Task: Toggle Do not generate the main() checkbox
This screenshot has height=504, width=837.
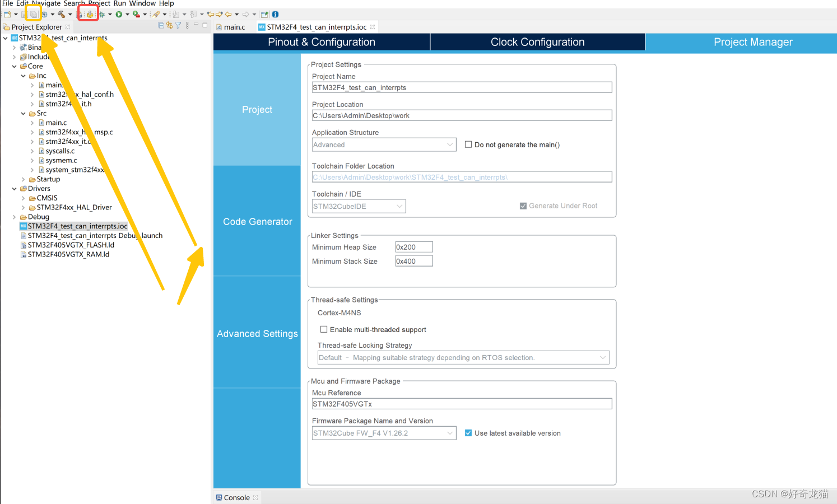Action: [468, 144]
